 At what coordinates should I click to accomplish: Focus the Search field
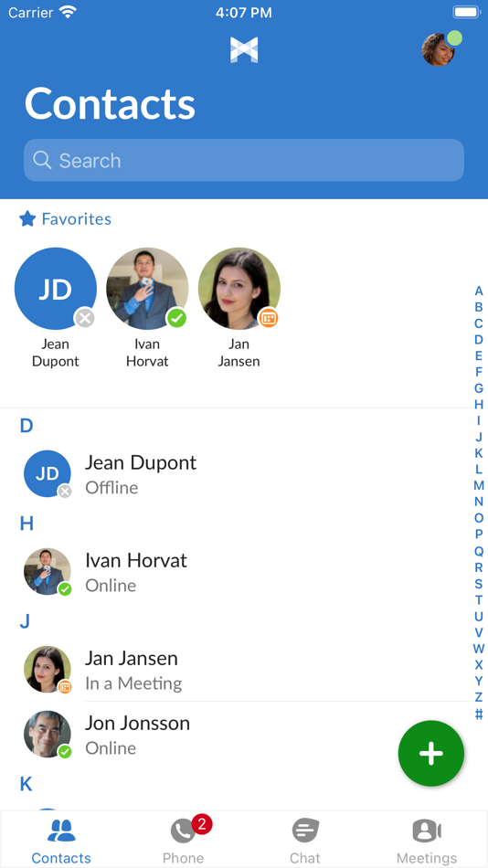point(244,160)
